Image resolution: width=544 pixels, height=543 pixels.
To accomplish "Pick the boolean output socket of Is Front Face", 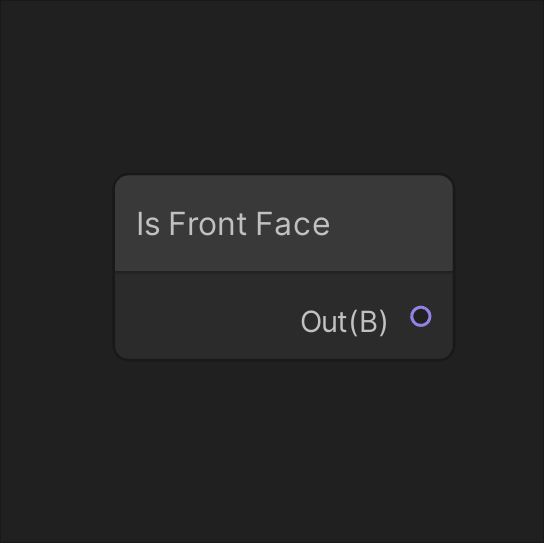I will tap(420, 316).
